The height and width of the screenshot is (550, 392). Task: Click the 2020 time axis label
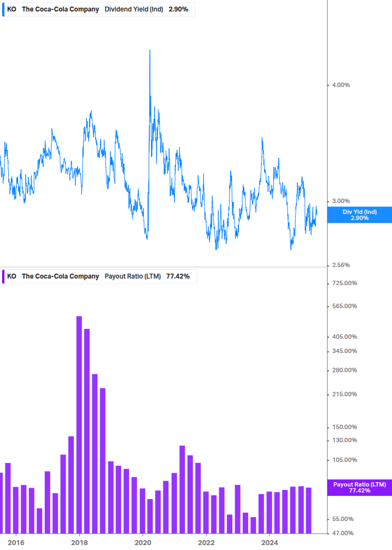pos(143,543)
